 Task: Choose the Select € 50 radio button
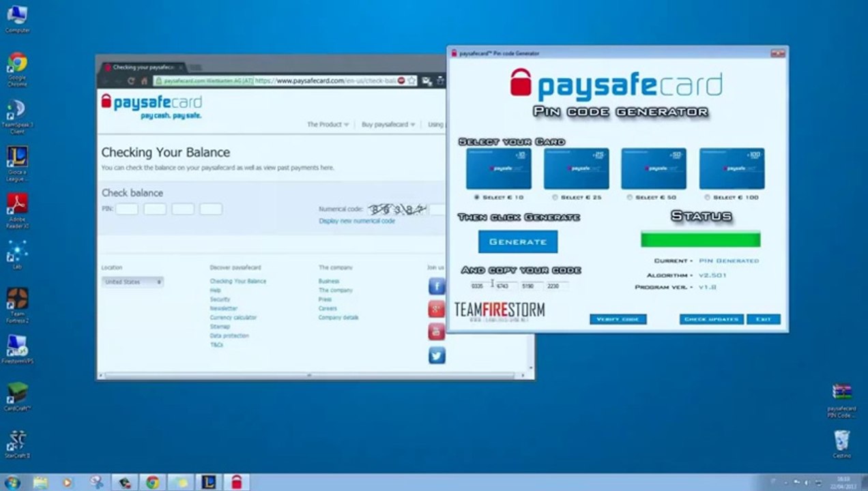(629, 198)
